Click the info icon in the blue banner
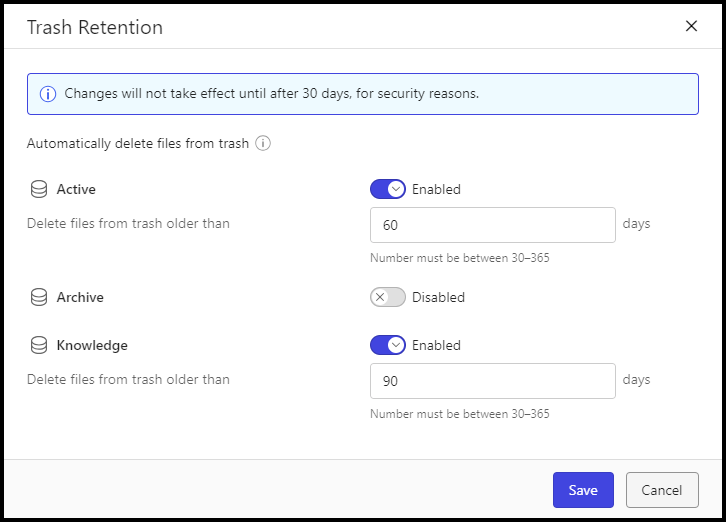This screenshot has width=726, height=522. (48, 94)
